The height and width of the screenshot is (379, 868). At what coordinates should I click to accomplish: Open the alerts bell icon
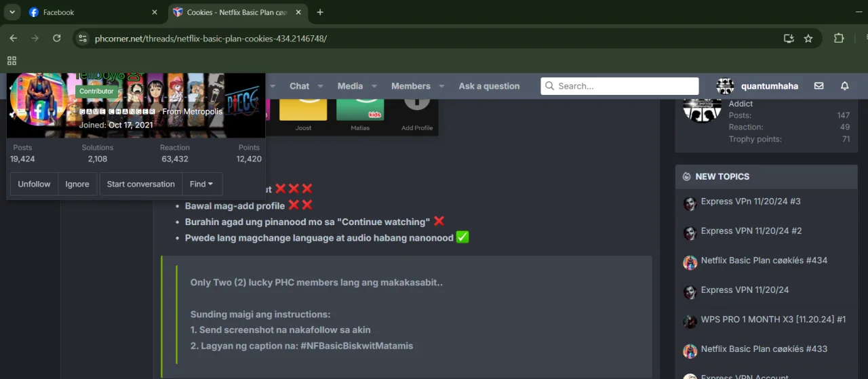[x=844, y=86]
